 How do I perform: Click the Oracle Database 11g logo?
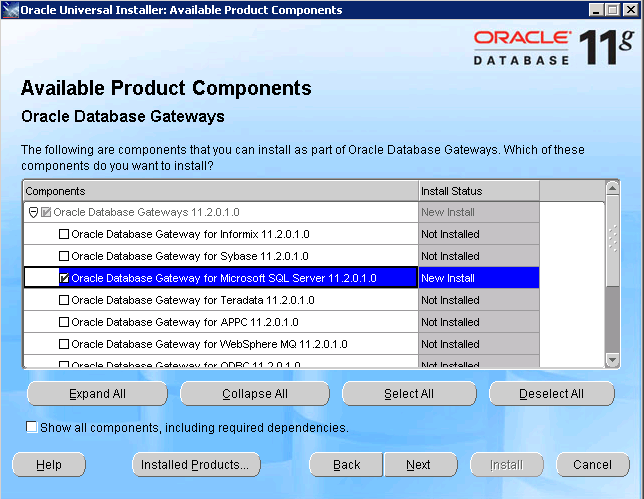point(553,47)
